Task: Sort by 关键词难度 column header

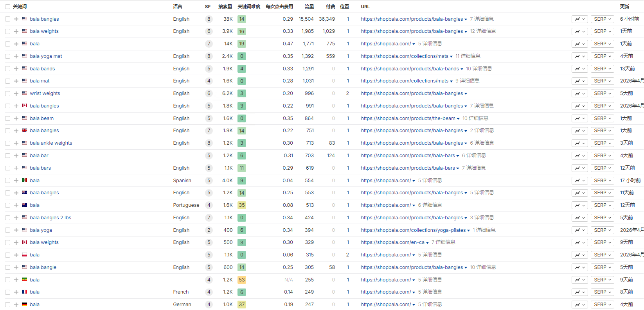Action: click(x=249, y=7)
